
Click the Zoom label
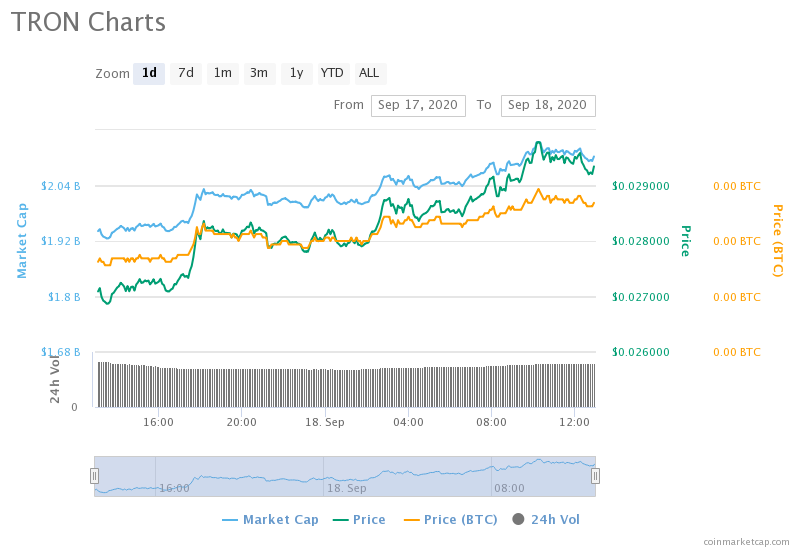pos(113,74)
